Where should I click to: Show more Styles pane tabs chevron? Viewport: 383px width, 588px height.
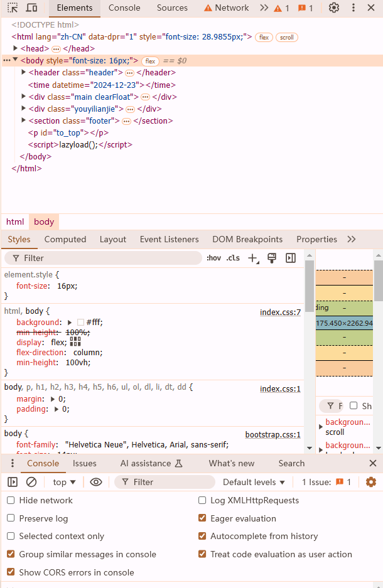[x=352, y=239]
